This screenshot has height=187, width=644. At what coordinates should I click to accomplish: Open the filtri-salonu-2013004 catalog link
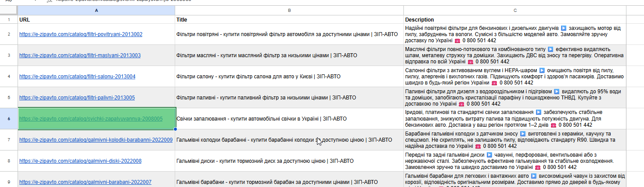tap(77, 77)
